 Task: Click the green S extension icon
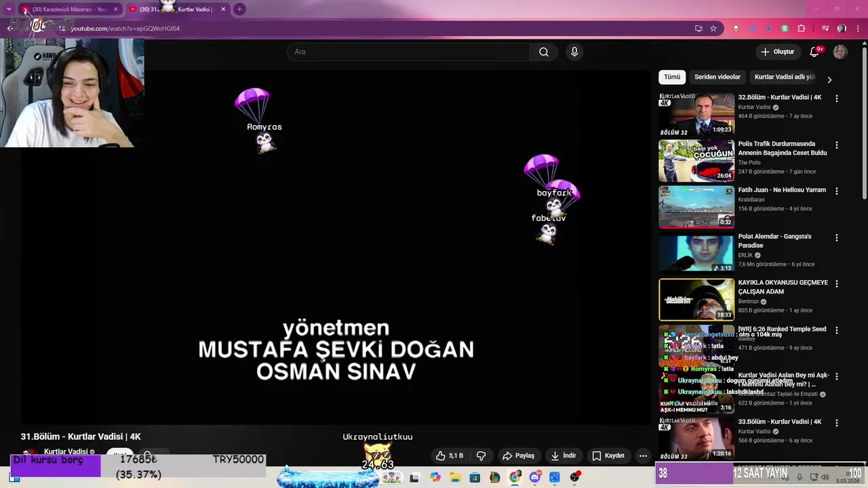(785, 28)
